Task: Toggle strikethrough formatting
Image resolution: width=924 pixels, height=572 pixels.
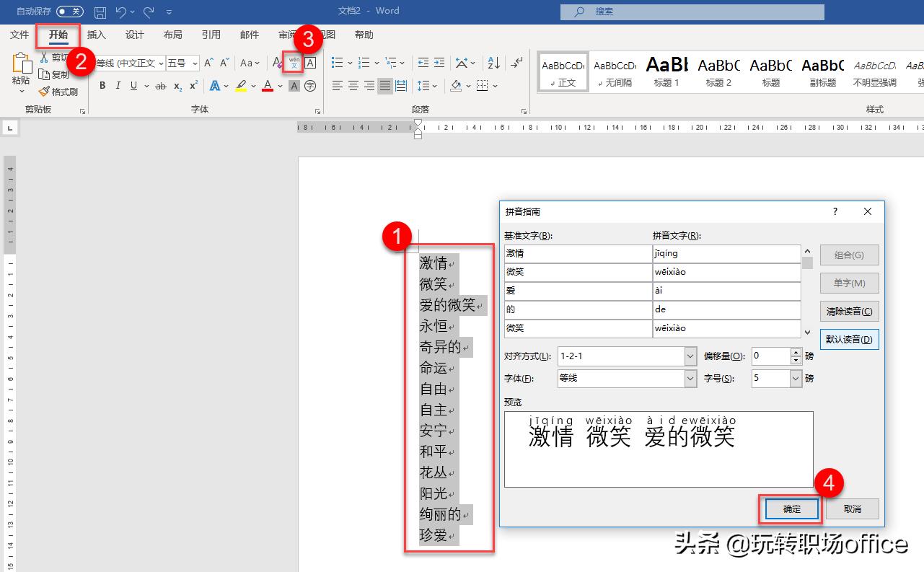Action: point(160,86)
